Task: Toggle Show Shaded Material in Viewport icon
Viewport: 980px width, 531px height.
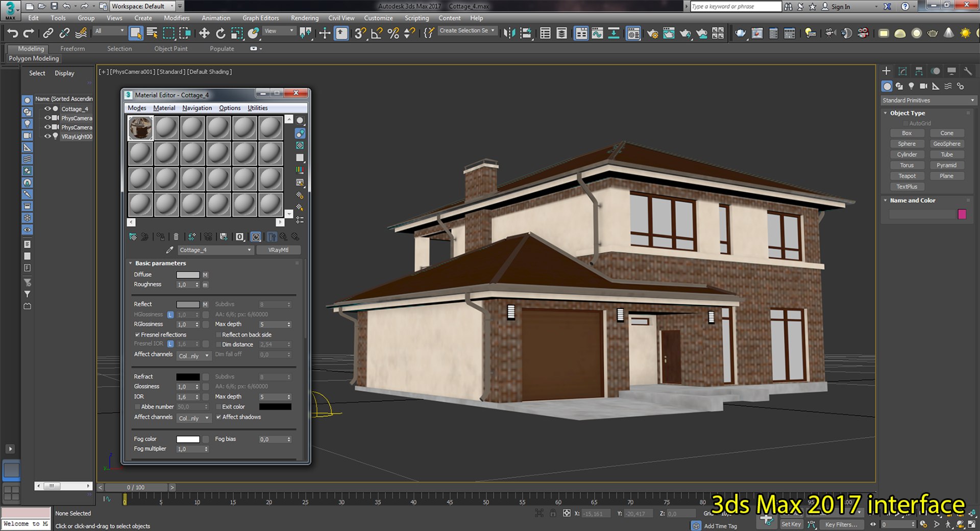Action: click(x=256, y=237)
